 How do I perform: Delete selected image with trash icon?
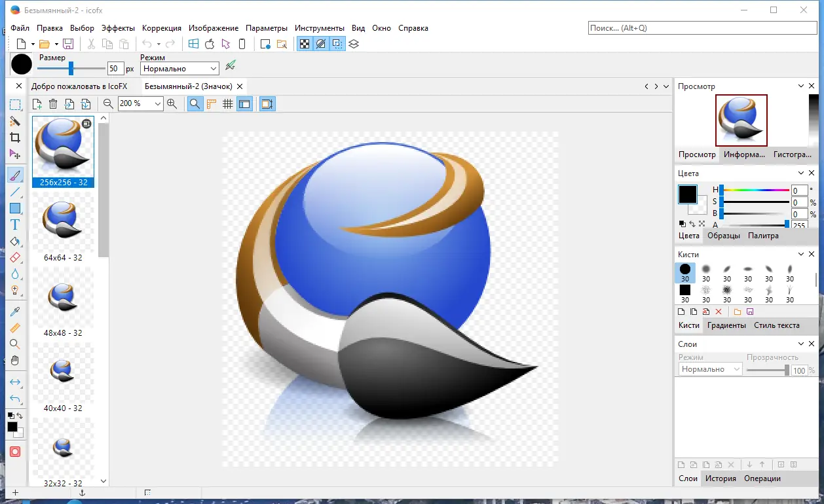tap(53, 103)
